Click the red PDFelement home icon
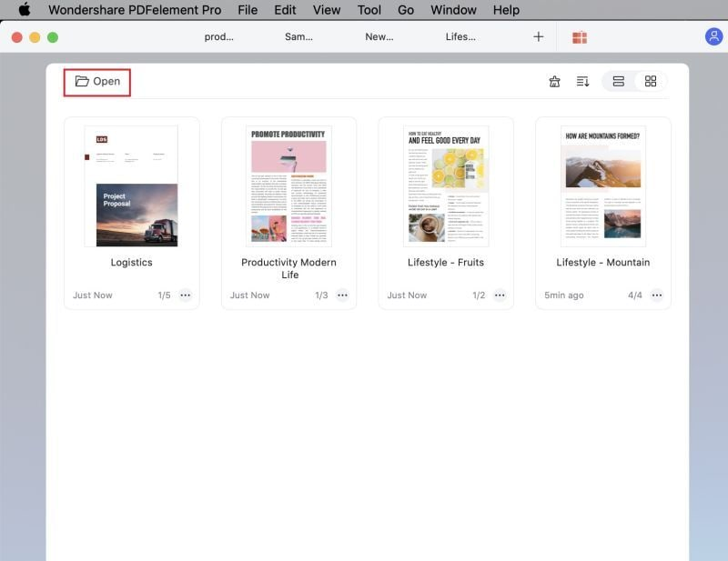 tap(580, 36)
